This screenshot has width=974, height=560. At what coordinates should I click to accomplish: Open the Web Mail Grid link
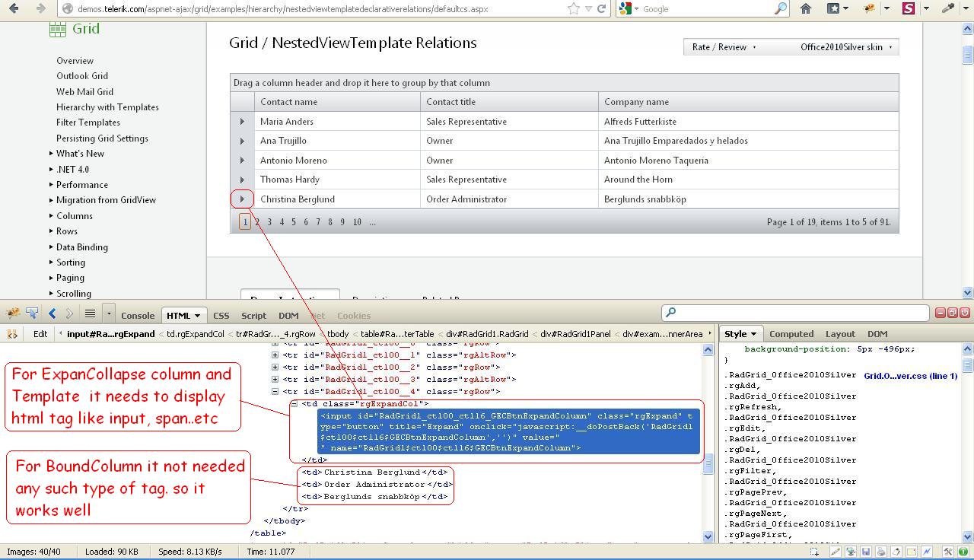pyautogui.click(x=84, y=92)
